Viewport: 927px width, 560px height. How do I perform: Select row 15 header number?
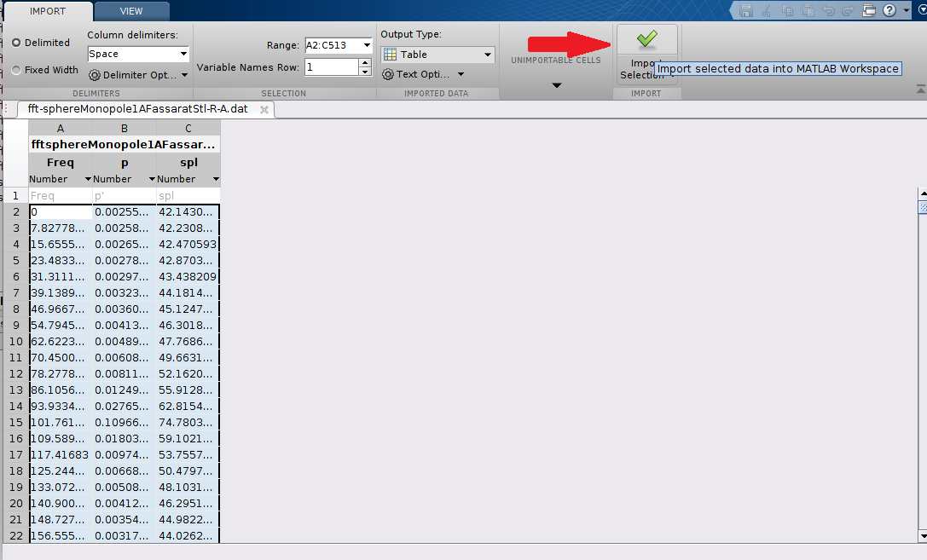16,423
